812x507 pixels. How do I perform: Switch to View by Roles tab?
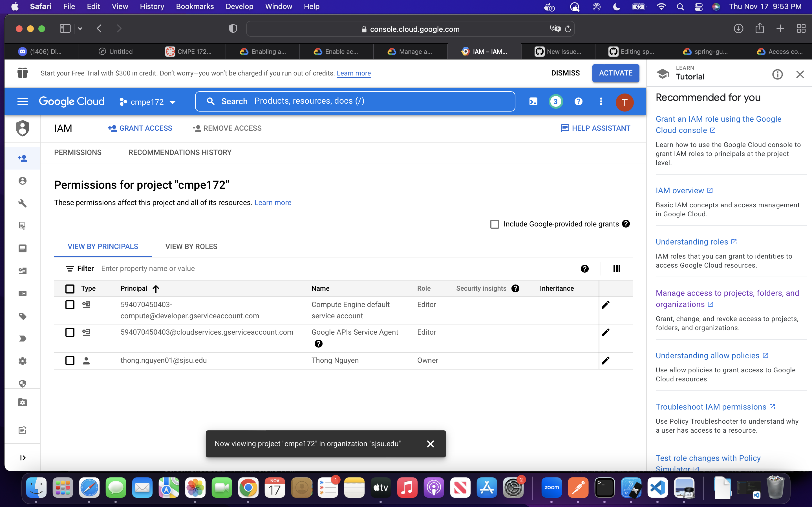191,246
